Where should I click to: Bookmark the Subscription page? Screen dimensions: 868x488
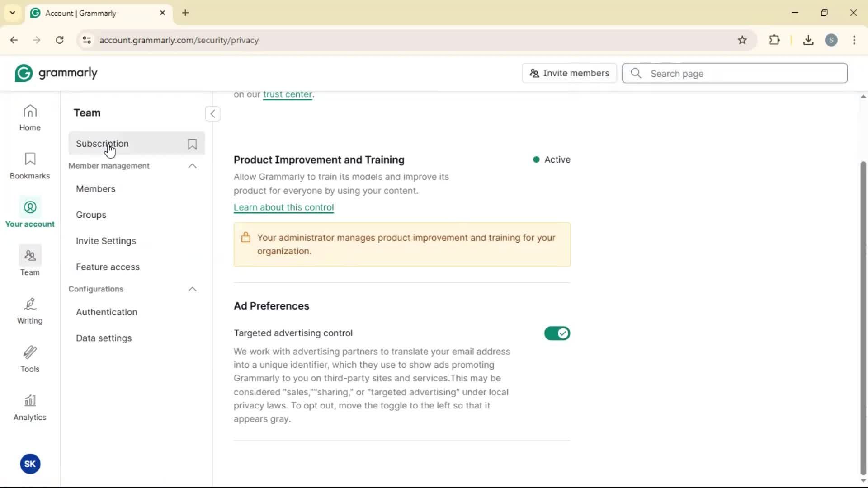click(x=192, y=144)
